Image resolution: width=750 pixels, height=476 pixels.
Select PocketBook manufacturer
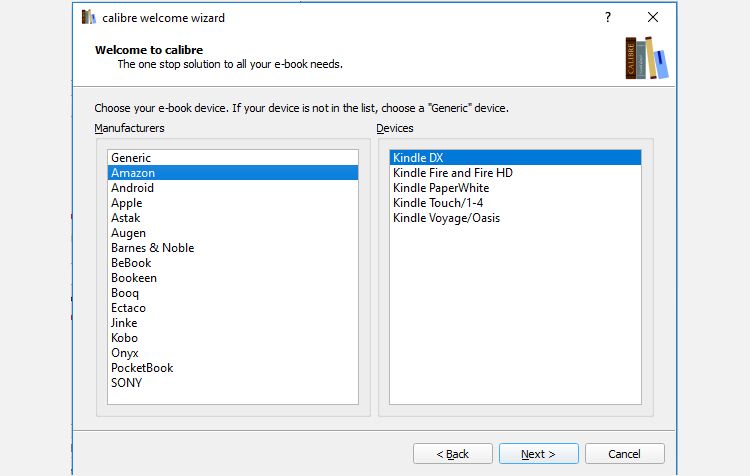coord(233,368)
